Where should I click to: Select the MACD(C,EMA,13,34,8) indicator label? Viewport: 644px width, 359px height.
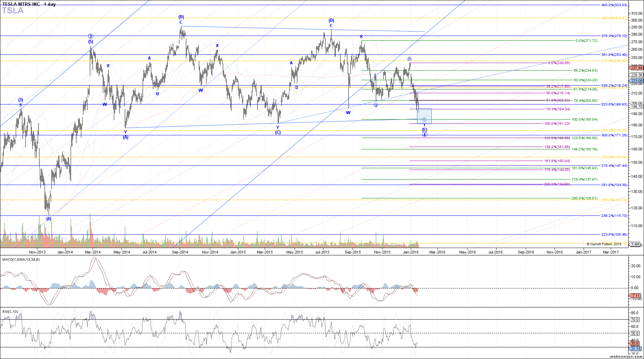pos(21,259)
